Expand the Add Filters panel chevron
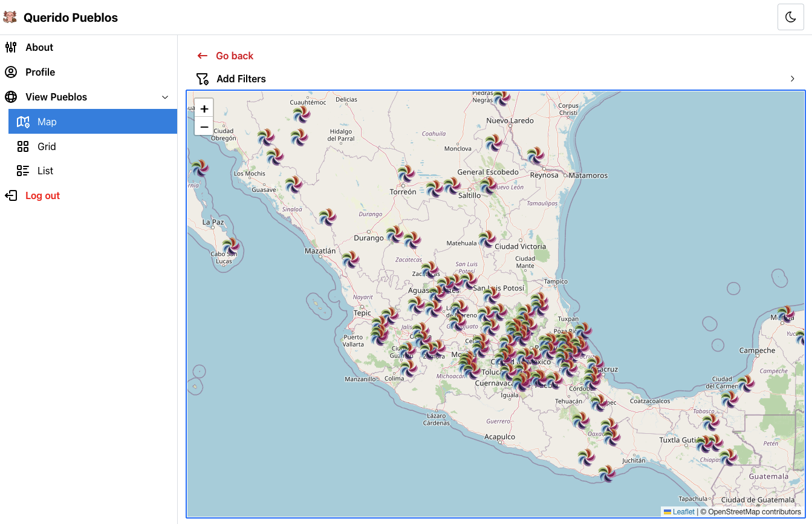 tap(792, 79)
